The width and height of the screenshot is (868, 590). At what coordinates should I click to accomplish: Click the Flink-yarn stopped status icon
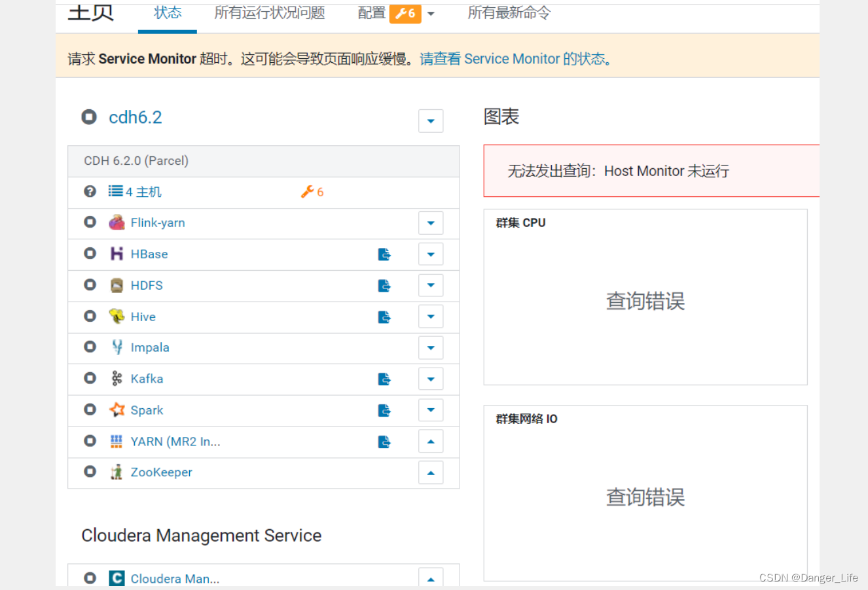coord(90,222)
